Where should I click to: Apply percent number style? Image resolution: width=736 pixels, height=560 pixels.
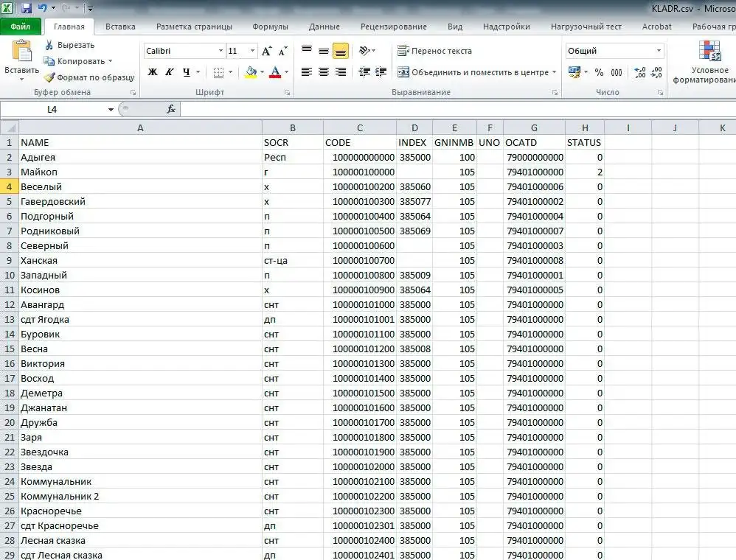point(599,72)
